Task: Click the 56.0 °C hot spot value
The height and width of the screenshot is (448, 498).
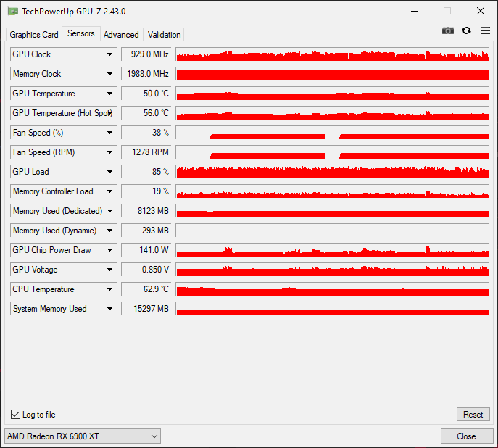Action: 146,113
